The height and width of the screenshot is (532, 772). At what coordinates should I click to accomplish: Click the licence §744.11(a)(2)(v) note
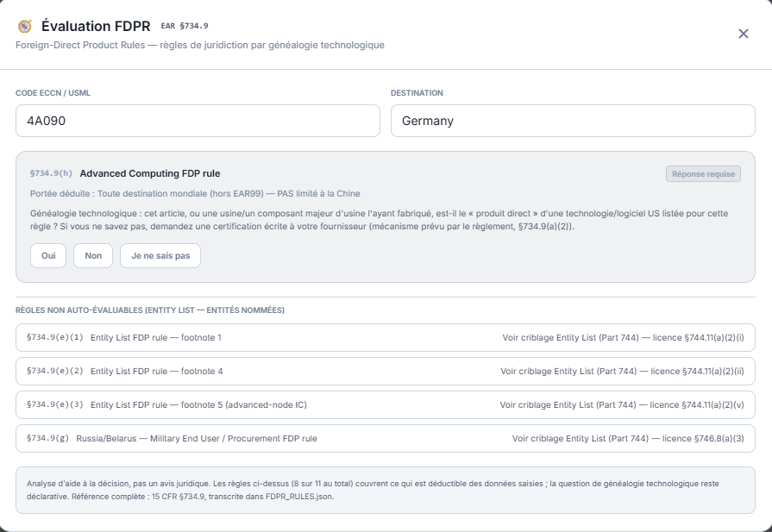622,404
